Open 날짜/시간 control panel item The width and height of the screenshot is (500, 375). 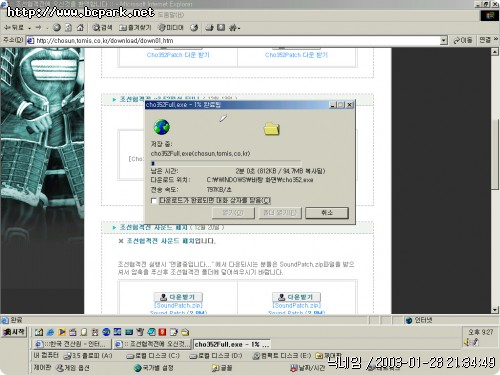coord(307,368)
